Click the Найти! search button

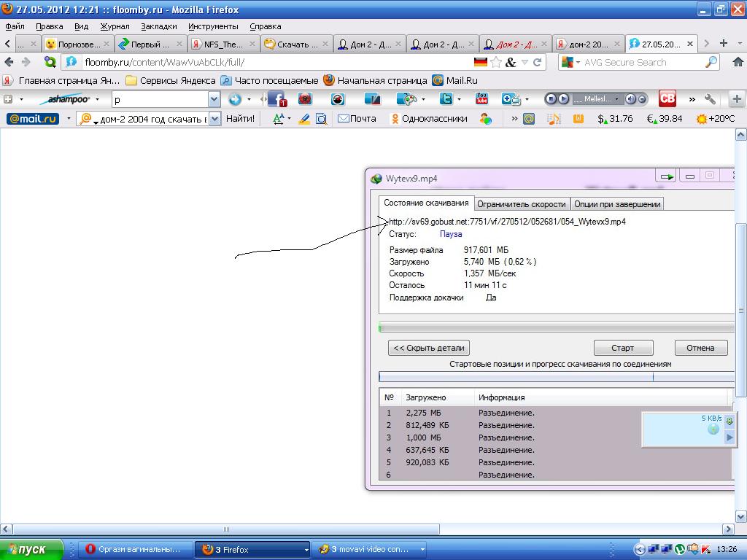click(x=240, y=119)
